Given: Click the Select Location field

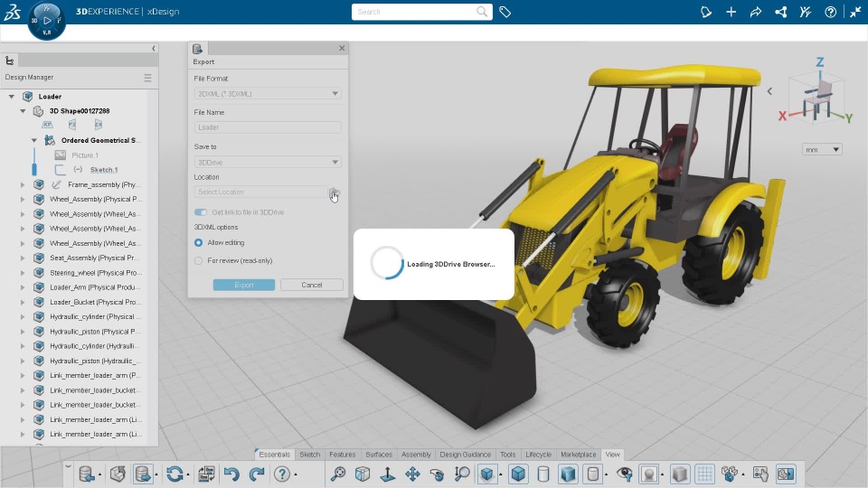Looking at the screenshot, I should (260, 192).
